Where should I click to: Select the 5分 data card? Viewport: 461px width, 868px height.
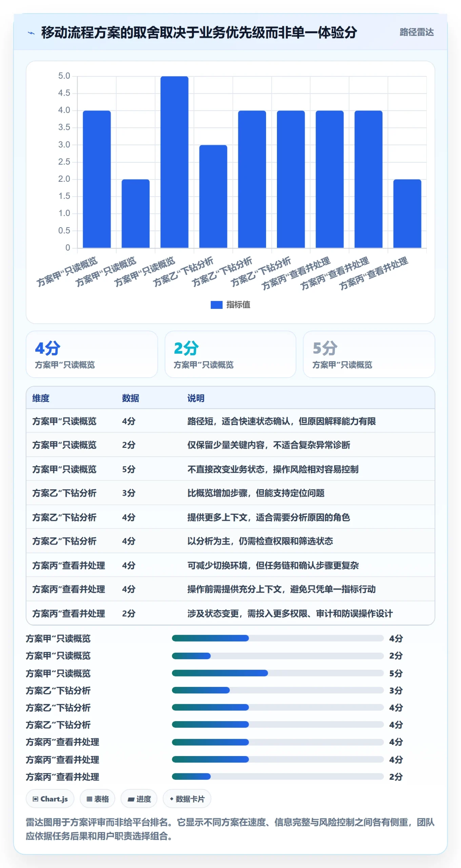[x=369, y=354]
